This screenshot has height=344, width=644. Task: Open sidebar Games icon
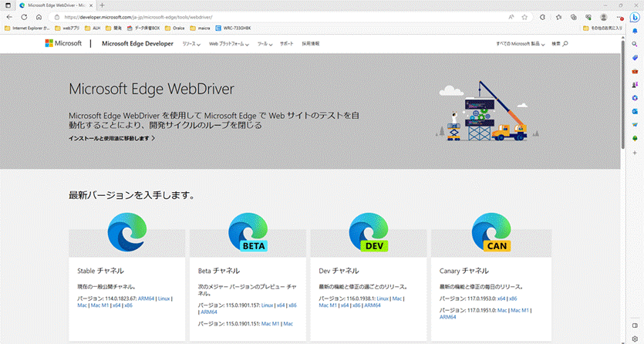(x=635, y=85)
